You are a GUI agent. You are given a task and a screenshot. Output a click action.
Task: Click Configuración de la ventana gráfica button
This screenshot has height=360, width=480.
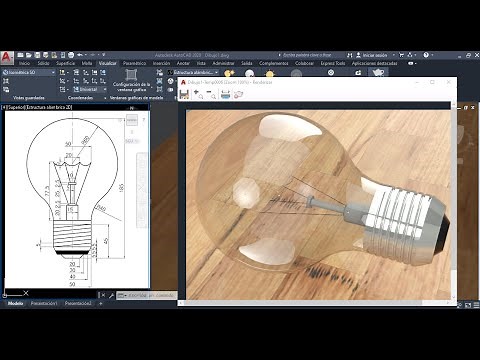131,80
